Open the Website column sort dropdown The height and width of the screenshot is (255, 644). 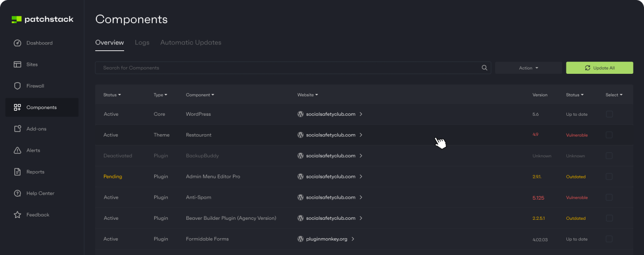[x=307, y=95]
